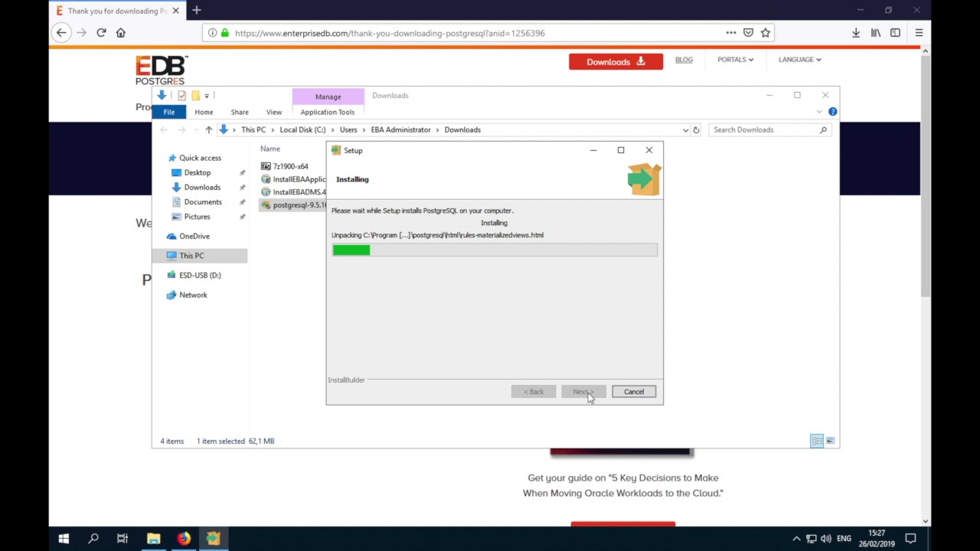Select Desktop in navigation pane
Screen dimensions: 980x551
(x=197, y=173)
